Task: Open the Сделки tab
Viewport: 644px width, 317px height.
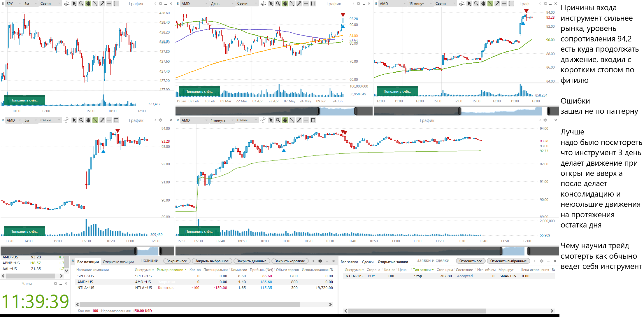Action: [x=368, y=262]
